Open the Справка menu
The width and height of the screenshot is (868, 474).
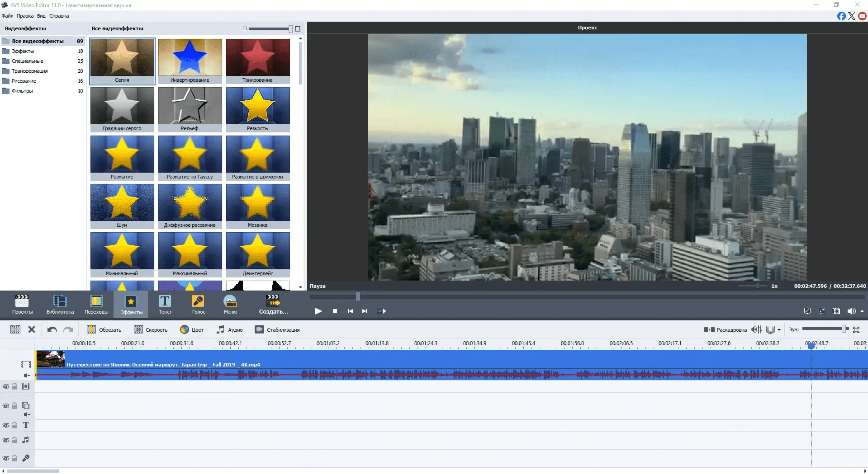59,16
